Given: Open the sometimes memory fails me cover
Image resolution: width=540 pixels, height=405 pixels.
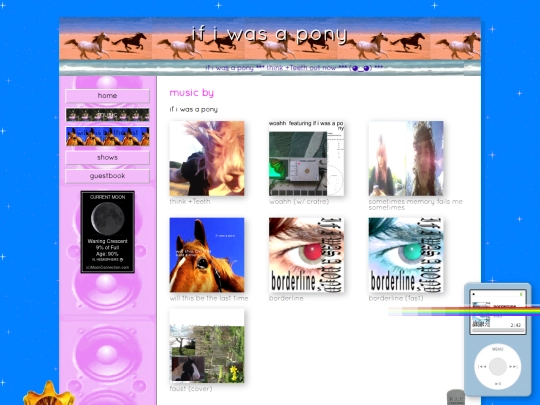Looking at the screenshot, I should tap(406, 158).
